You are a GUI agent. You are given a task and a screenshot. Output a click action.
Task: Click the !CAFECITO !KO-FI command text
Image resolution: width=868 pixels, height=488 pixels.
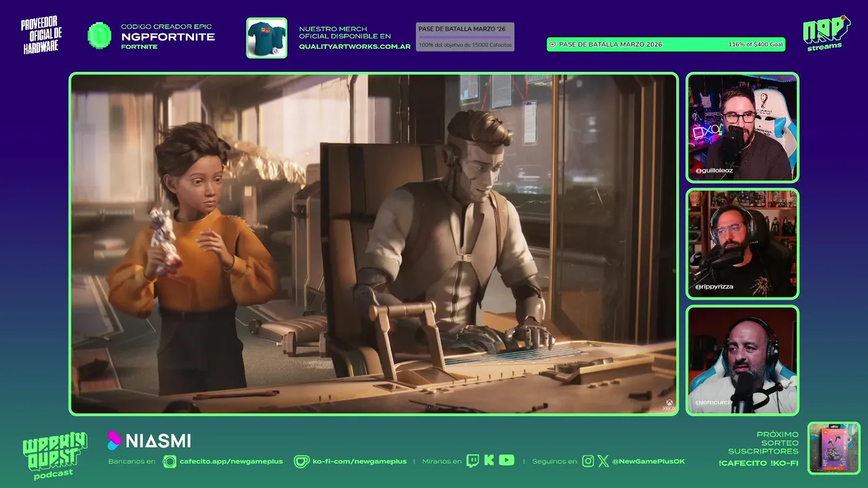(x=758, y=463)
